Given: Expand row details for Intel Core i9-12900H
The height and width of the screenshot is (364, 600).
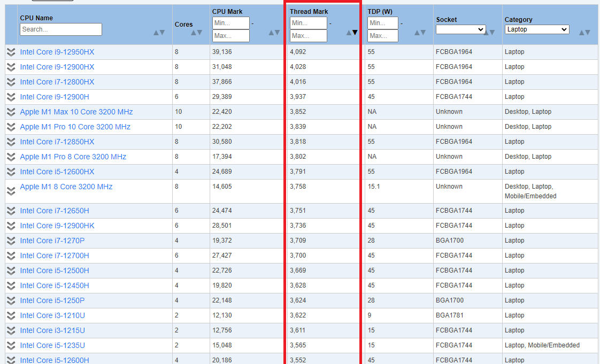Looking at the screenshot, I should (11, 97).
